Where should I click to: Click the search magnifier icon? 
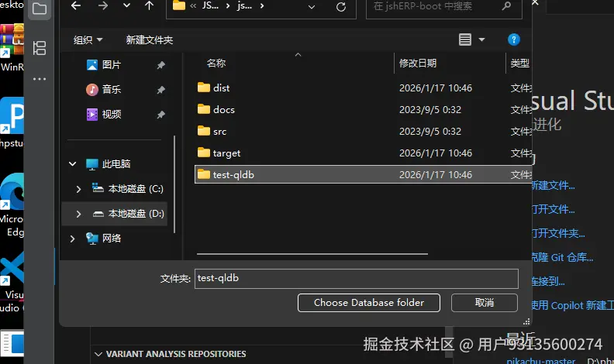(x=506, y=6)
